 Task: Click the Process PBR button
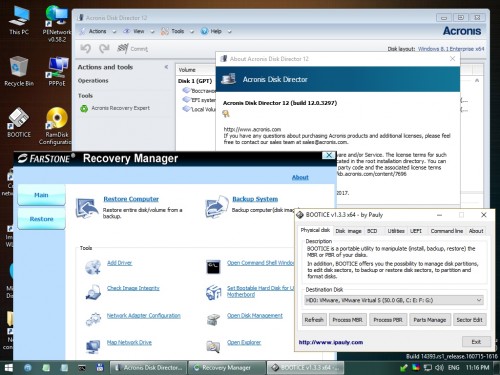388,320
